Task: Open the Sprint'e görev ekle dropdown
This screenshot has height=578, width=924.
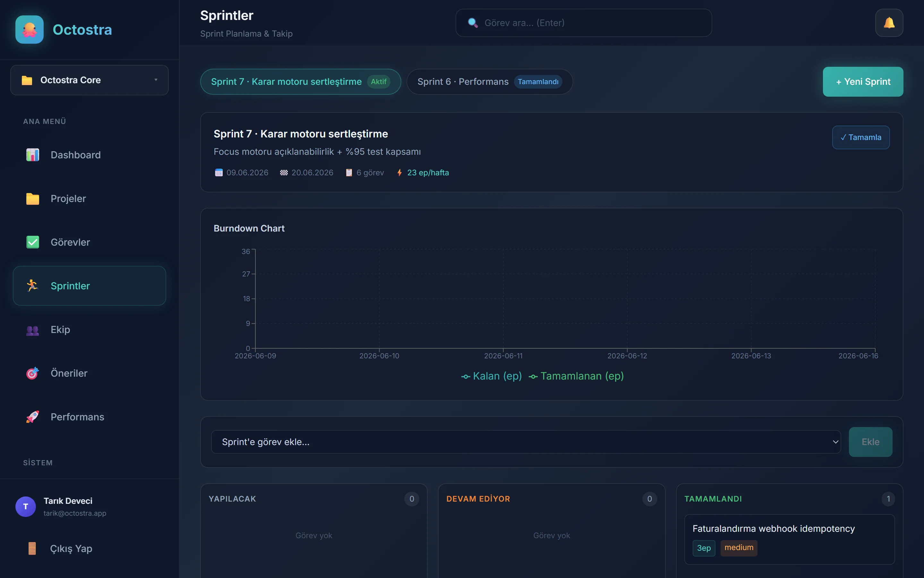Action: coord(526,442)
